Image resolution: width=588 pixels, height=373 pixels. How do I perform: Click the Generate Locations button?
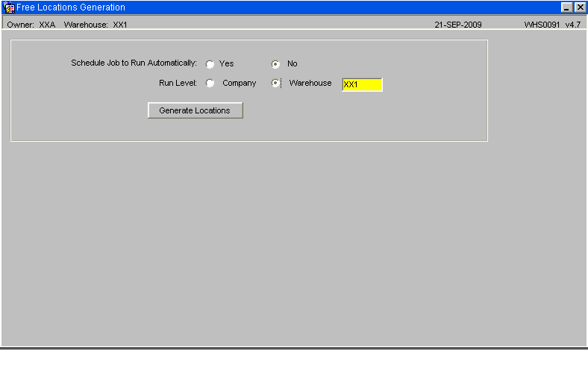pos(196,110)
